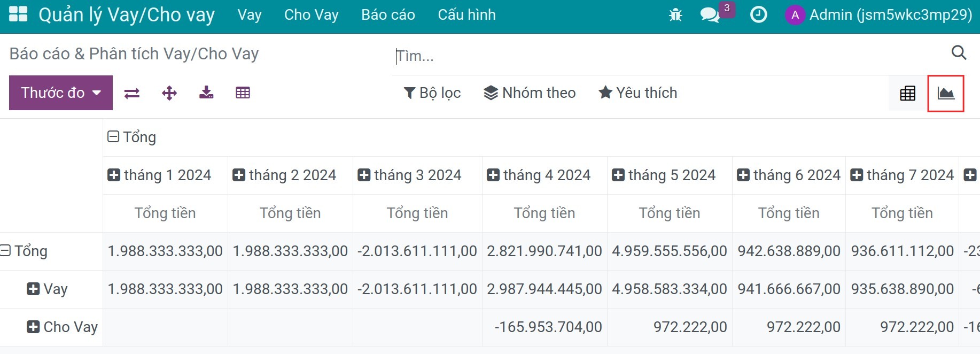Sort by Tổng tiền under tháng 1 2024
Viewport: 980px width, 354px height.
tap(165, 213)
